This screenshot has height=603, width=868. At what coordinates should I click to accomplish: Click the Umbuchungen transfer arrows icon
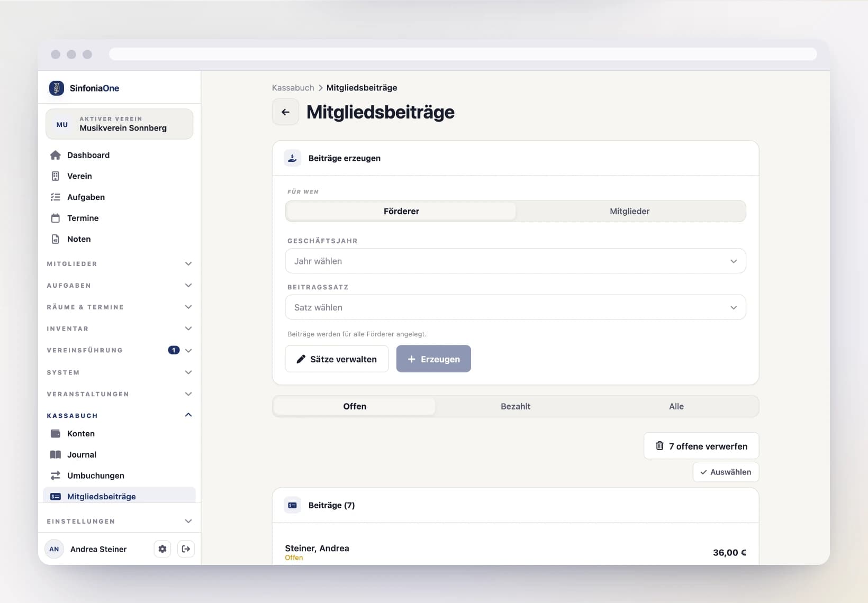[56, 476]
